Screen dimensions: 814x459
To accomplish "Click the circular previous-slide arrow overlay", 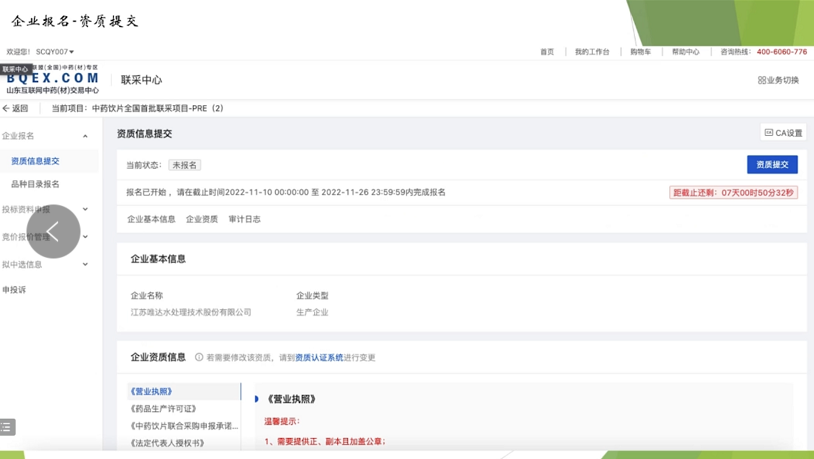I will (53, 232).
